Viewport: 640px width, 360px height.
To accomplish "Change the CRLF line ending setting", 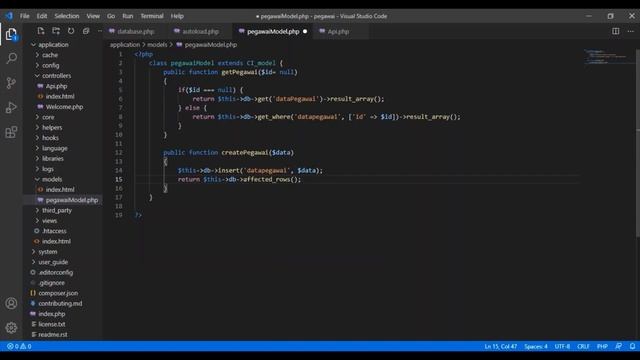I will (583, 347).
